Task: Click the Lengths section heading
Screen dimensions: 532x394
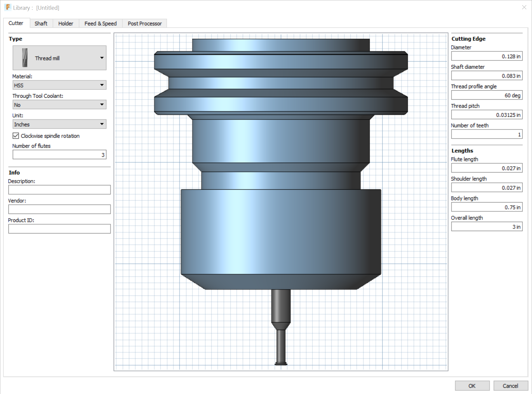Action: click(462, 150)
